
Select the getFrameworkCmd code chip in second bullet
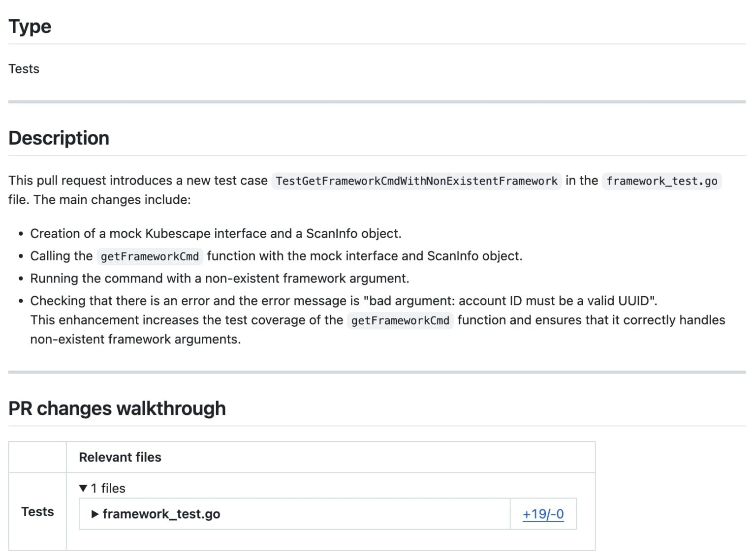coord(150,256)
